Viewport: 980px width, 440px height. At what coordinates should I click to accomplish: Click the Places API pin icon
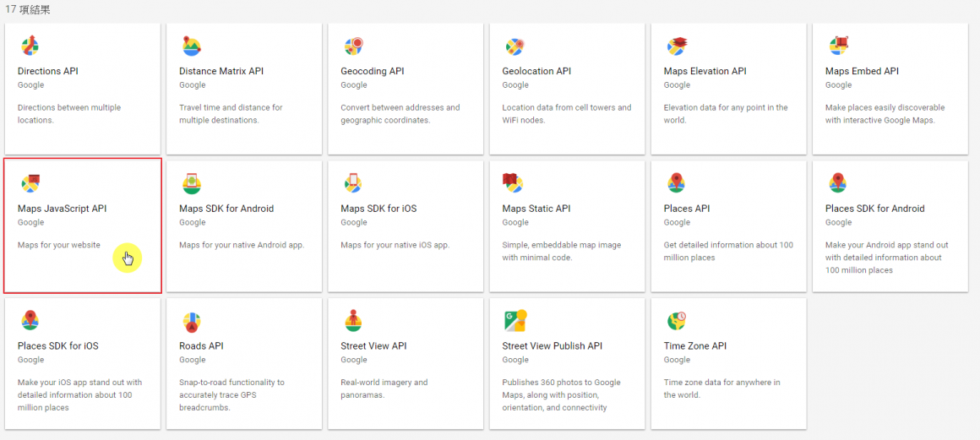[x=676, y=183]
